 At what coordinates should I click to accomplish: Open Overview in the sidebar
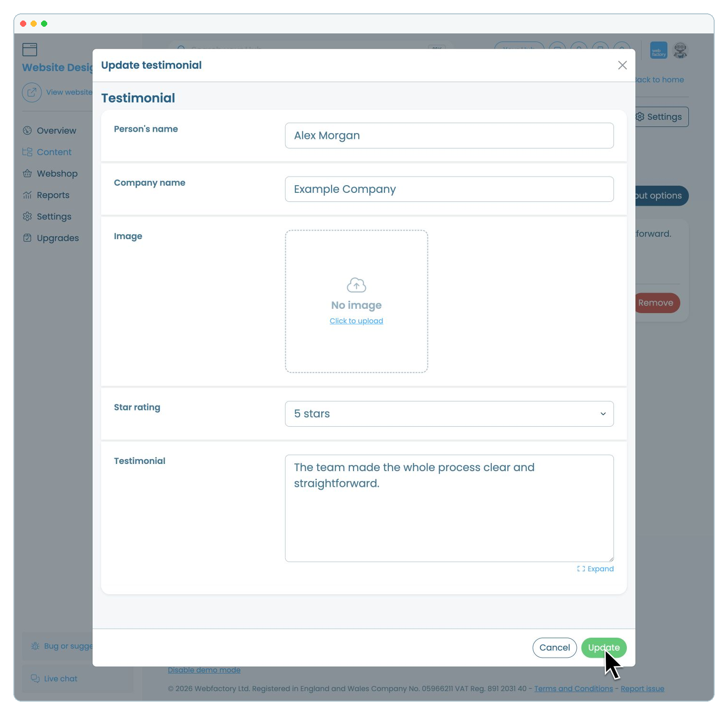pos(50,131)
